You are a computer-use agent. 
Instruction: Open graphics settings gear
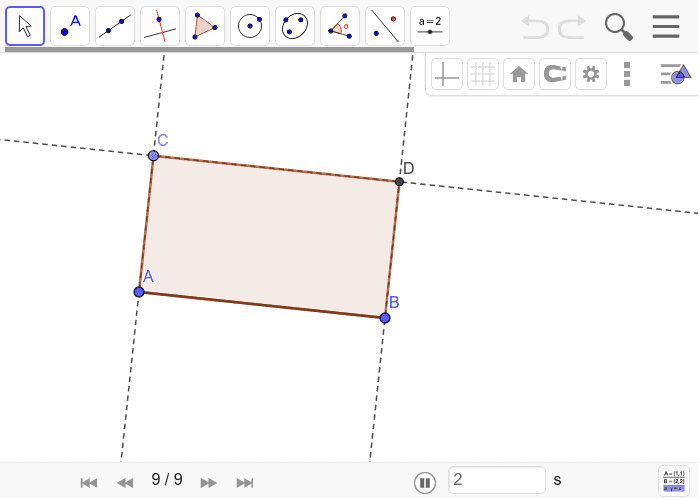click(591, 74)
